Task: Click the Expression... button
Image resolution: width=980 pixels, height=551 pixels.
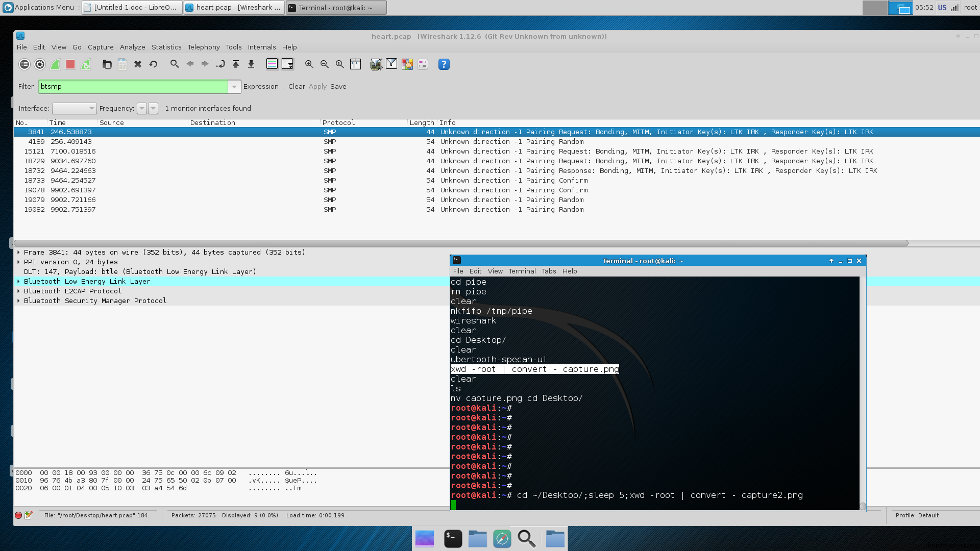Action: 264,87
